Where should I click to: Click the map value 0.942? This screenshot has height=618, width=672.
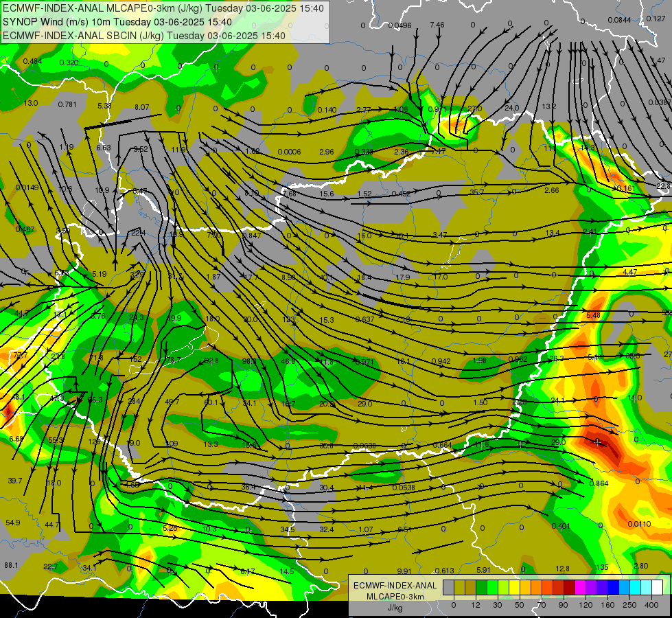tap(441, 361)
